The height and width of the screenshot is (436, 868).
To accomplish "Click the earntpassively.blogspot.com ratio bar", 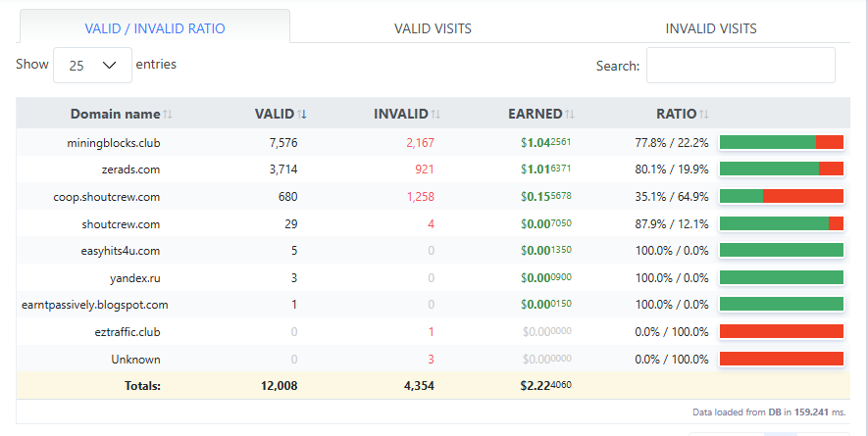I will click(781, 304).
